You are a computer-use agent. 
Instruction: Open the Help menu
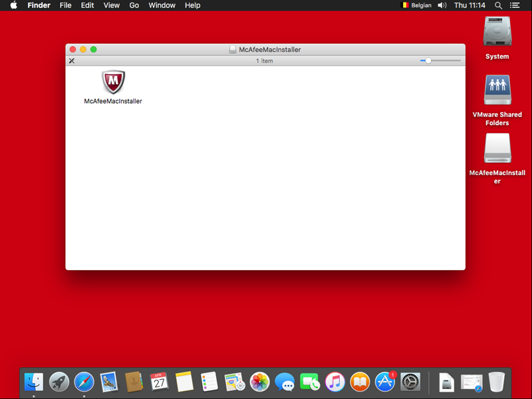coord(192,5)
